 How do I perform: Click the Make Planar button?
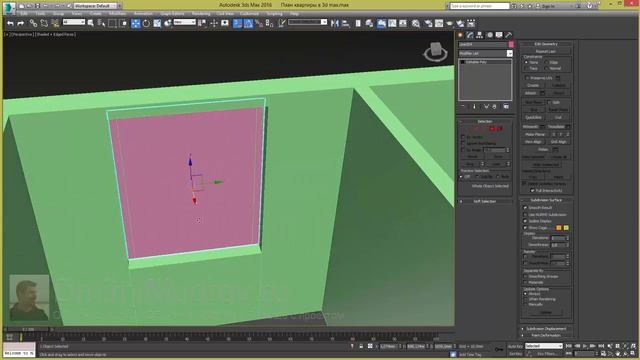pos(535,134)
